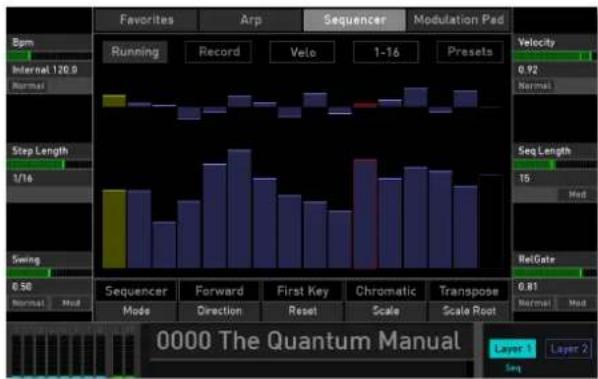Click the 1/16 step length value
The height and width of the screenshot is (379, 598).
23,178
